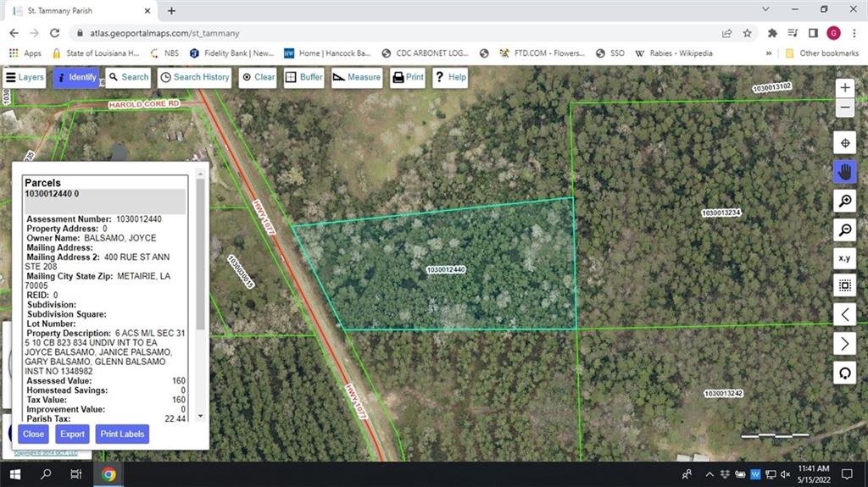Click the full extent icon
868x487 pixels.
pyautogui.click(x=845, y=285)
